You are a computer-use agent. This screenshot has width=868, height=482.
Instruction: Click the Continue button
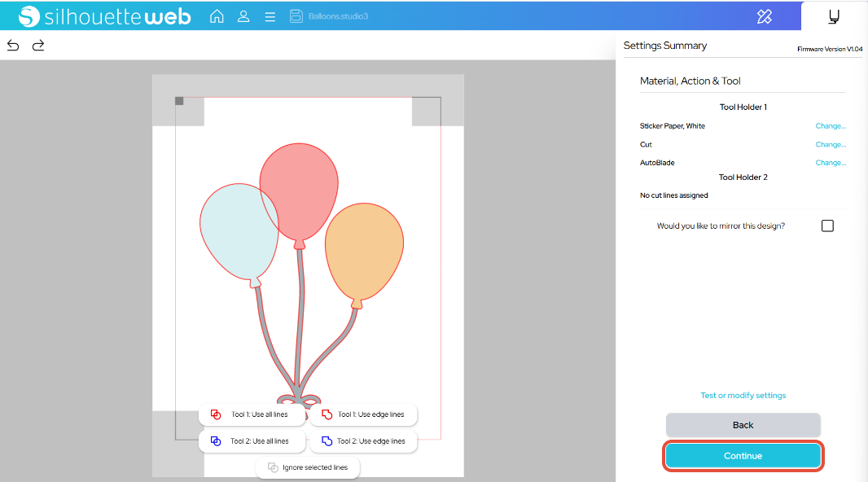tap(743, 456)
